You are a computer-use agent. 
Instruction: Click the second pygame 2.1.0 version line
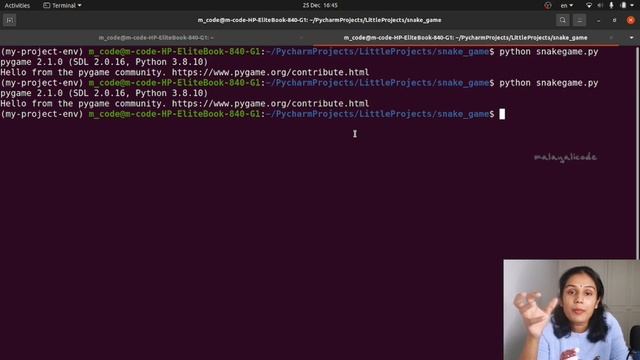click(104, 93)
